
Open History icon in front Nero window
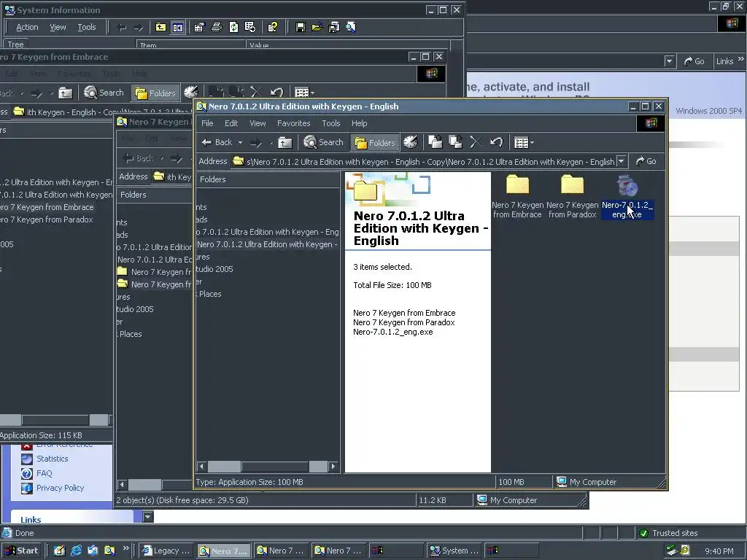[410, 142]
